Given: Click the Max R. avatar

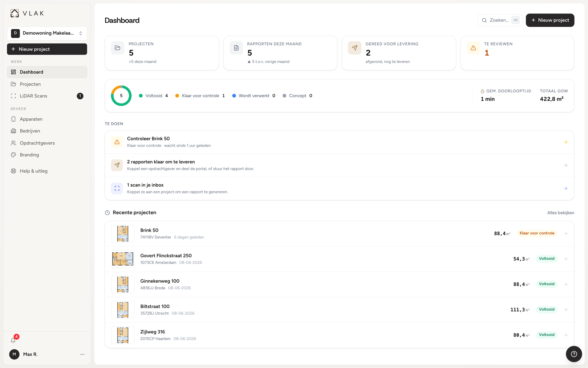Looking at the screenshot, I should [x=14, y=354].
